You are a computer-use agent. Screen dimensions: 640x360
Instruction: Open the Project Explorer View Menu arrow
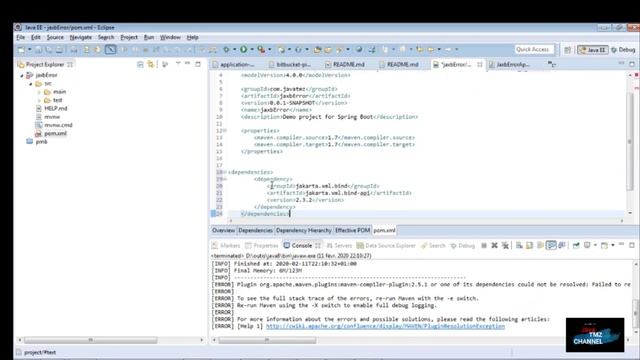click(178, 64)
